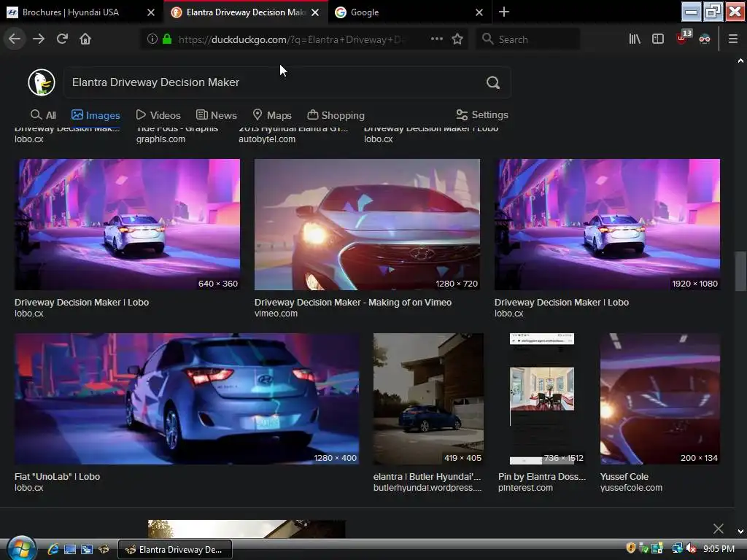The width and height of the screenshot is (747, 560).
Task: Click the scrollbar up arrow
Action: click(x=740, y=61)
